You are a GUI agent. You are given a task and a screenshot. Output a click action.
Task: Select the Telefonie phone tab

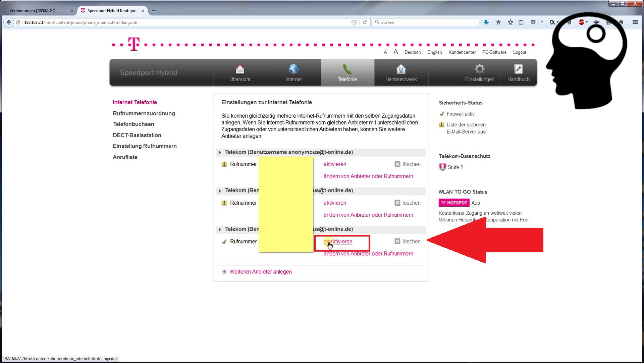pos(347,72)
